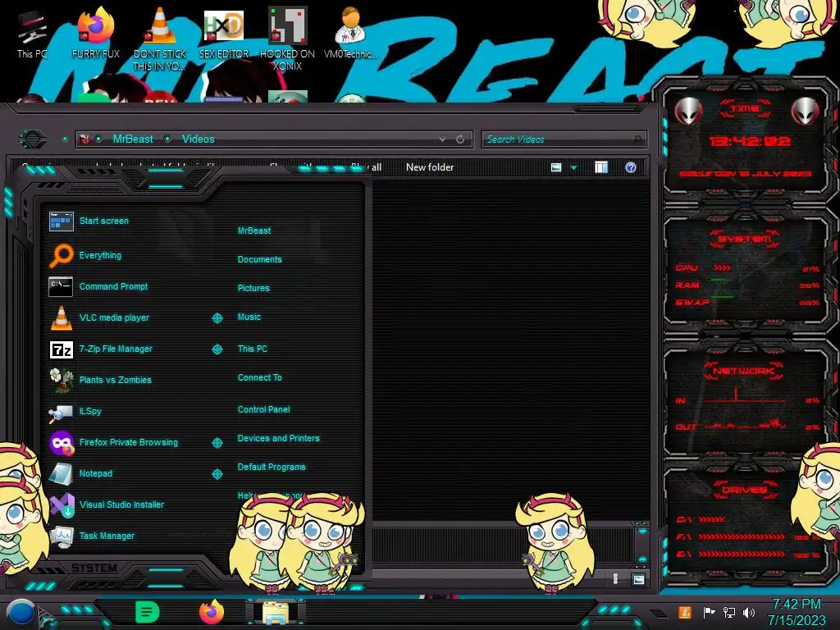Toggle the preview pane icon in Explorer toolbar
The image size is (840, 630).
coord(601,167)
